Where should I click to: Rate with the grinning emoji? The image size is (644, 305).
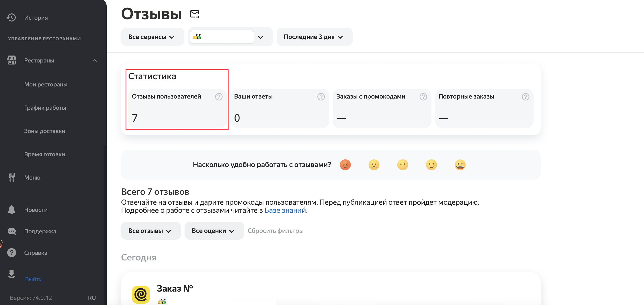(x=460, y=165)
